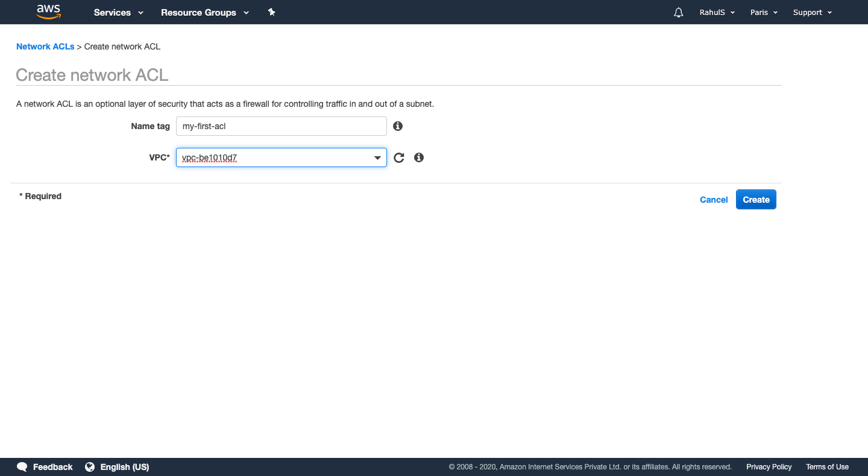Screen dimensions: 868x476
Task: View the VPC field info tooltip icon
Action: click(419, 157)
